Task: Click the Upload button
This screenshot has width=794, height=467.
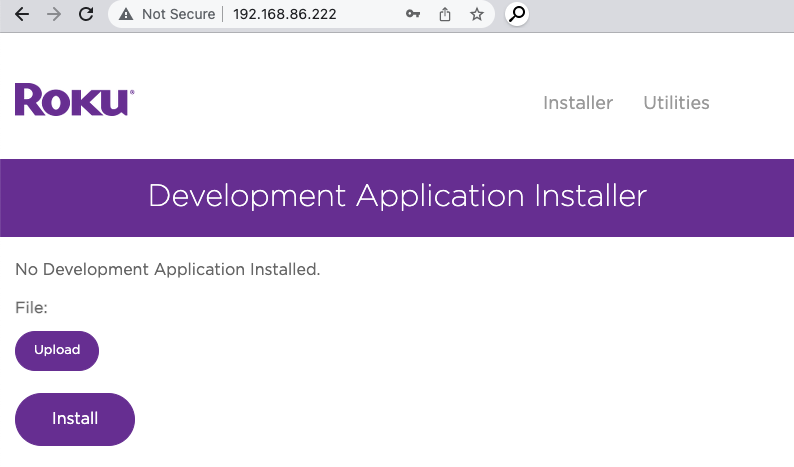Action: click(57, 351)
